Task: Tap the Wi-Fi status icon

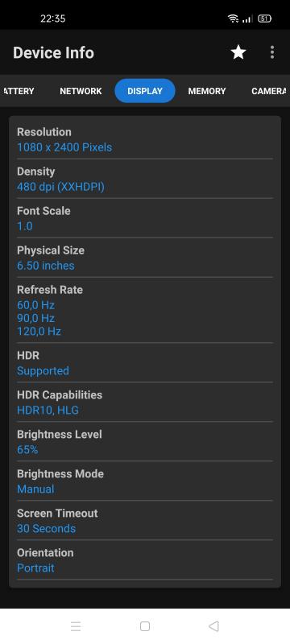Action: (233, 19)
